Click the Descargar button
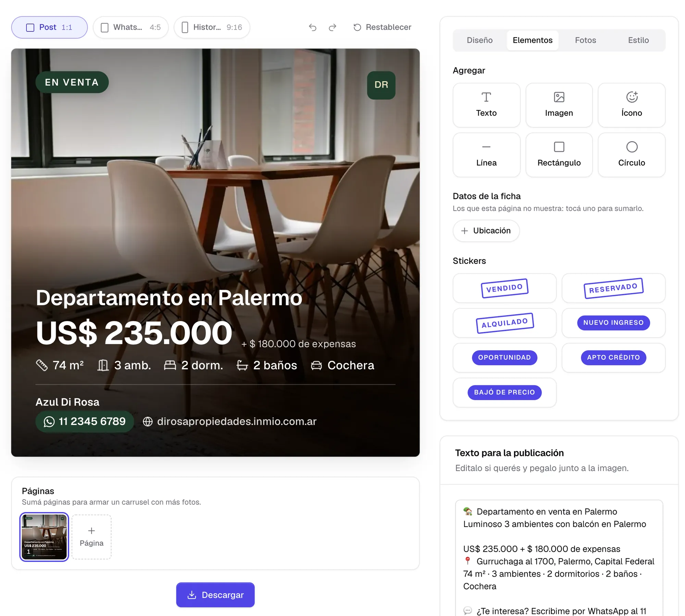Image resolution: width=685 pixels, height=616 pixels. click(x=215, y=595)
